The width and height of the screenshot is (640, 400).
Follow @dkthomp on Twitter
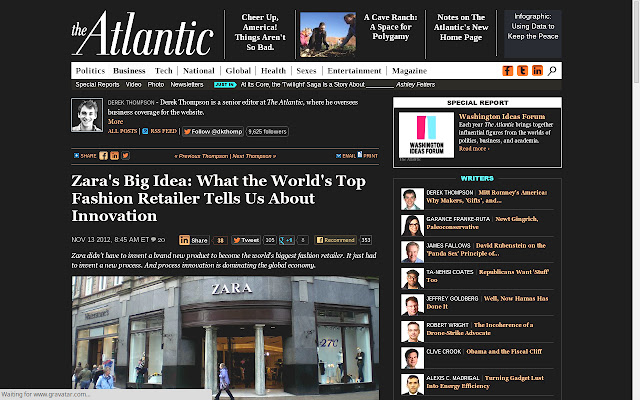(x=213, y=131)
